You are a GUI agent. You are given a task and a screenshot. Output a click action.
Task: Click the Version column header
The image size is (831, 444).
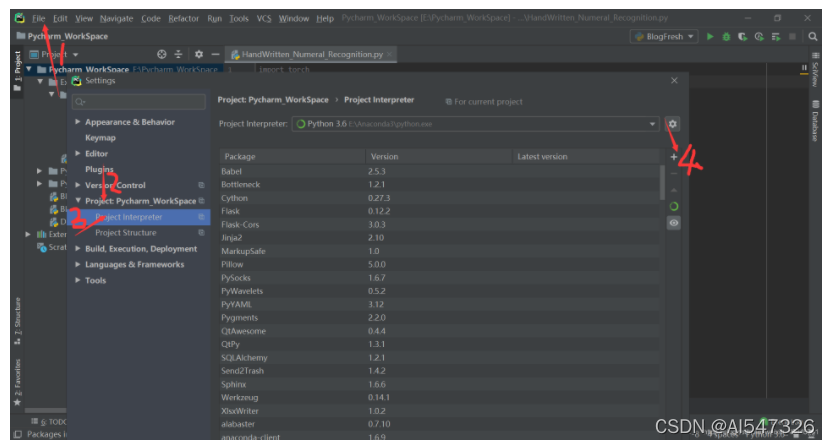pos(438,157)
